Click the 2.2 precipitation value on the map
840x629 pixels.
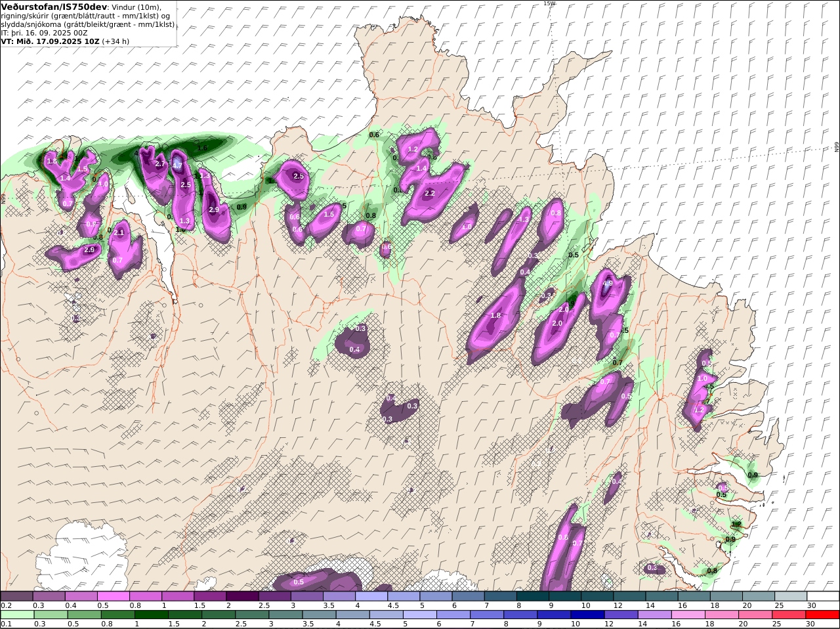coord(430,194)
